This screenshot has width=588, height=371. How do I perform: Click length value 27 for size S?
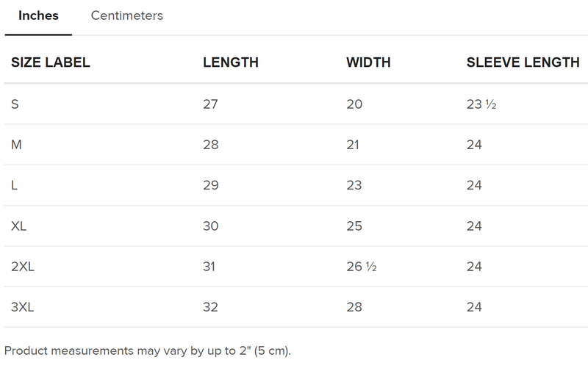211,104
